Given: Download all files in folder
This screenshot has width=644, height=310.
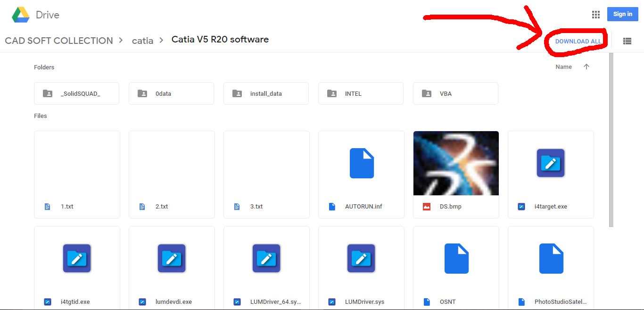Looking at the screenshot, I should pyautogui.click(x=578, y=41).
